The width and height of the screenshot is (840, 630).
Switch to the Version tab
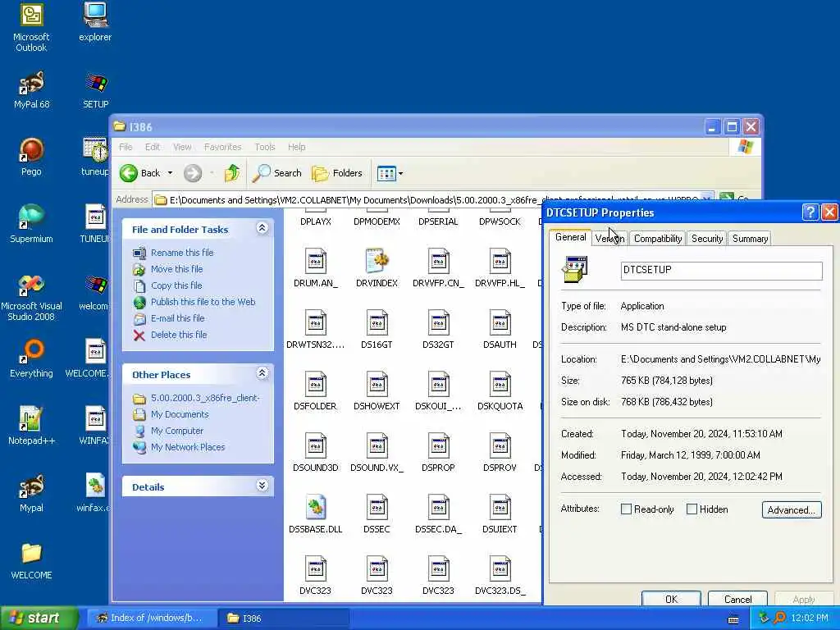609,239
